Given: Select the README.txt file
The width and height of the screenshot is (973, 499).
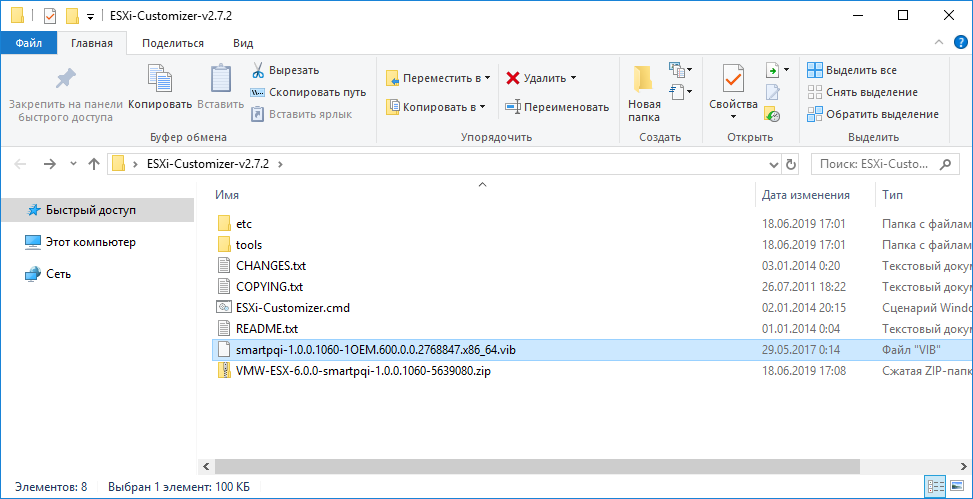Looking at the screenshot, I should [x=267, y=329].
